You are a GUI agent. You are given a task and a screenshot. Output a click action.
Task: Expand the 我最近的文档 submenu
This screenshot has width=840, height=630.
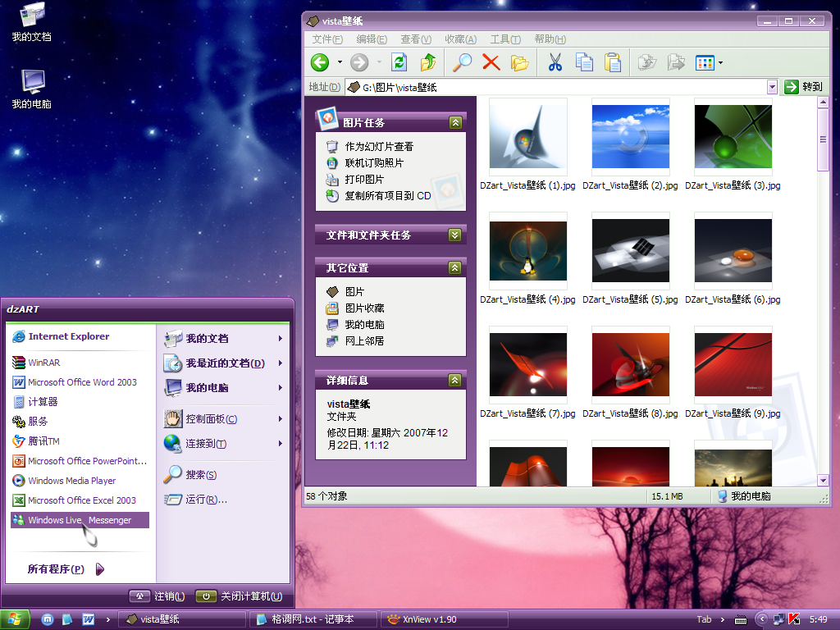tap(224, 363)
